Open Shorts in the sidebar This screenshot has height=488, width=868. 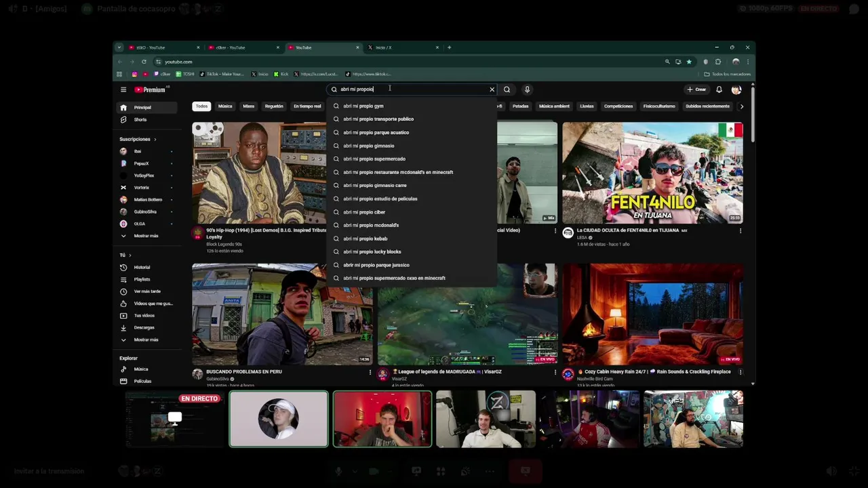[148, 119]
